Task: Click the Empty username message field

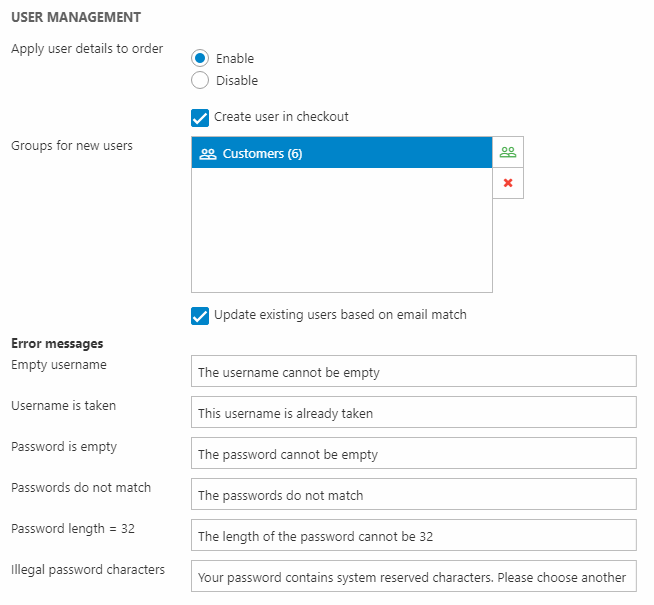Action: tap(413, 372)
